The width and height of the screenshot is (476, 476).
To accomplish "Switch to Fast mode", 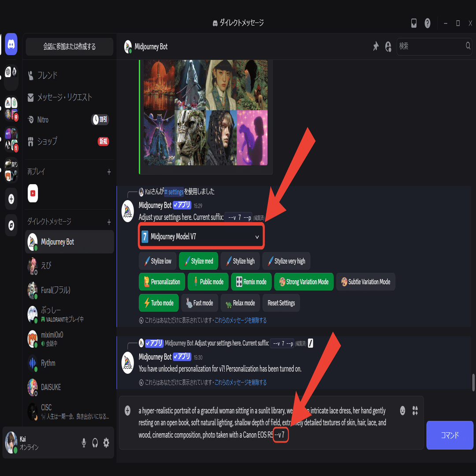I will tap(200, 303).
